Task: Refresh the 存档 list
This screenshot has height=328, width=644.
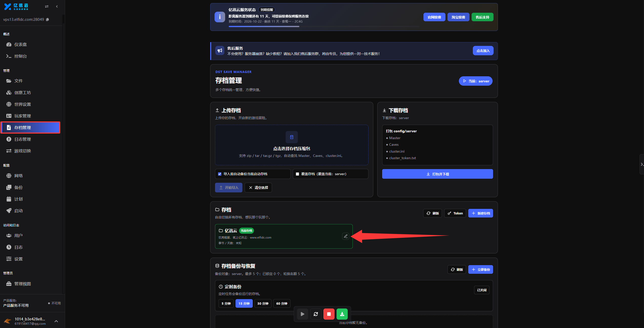Action: coord(433,213)
